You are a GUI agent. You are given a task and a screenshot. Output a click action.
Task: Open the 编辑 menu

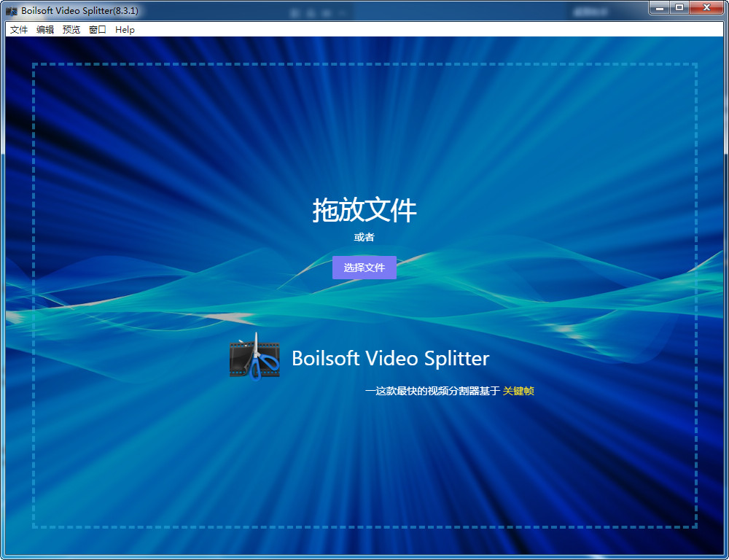pyautogui.click(x=45, y=30)
